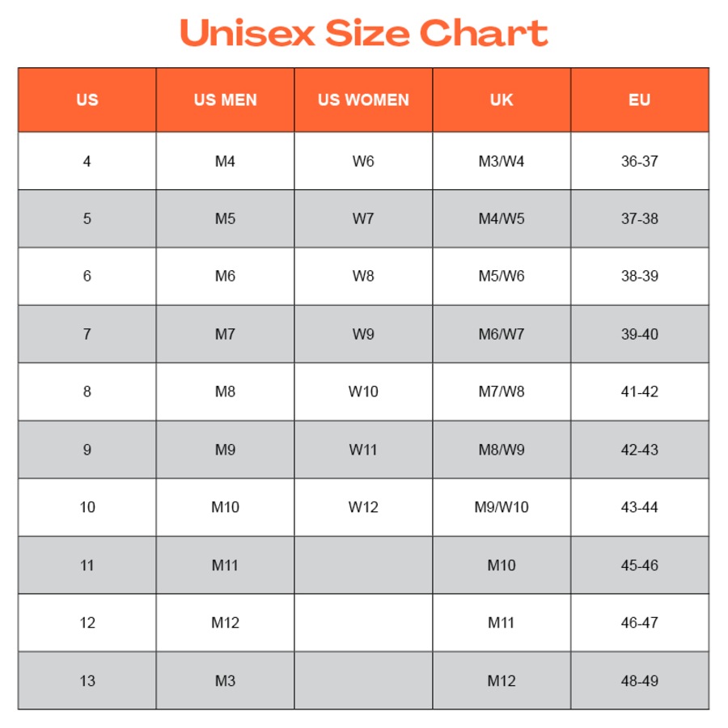Click the M11 cell under US MEN
This screenshot has width=728, height=728.
click(x=225, y=565)
